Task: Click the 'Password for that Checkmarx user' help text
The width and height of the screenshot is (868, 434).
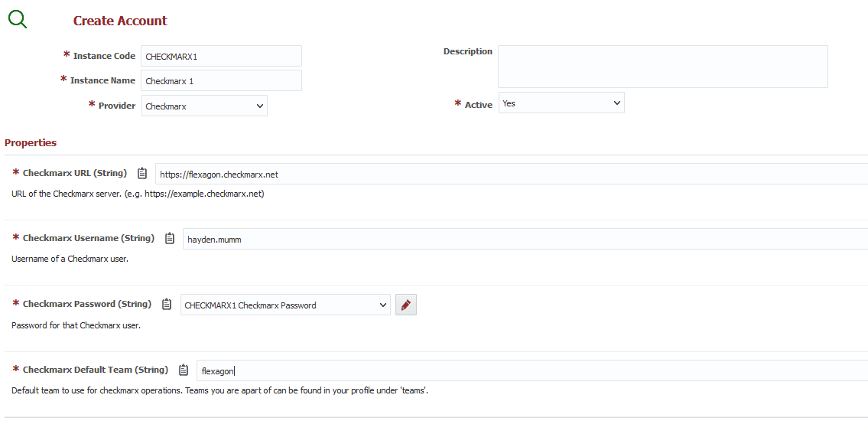Action: point(76,325)
